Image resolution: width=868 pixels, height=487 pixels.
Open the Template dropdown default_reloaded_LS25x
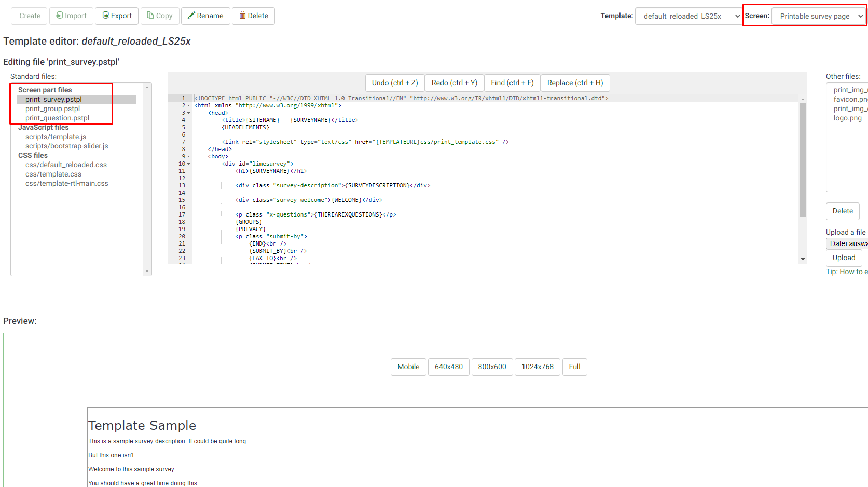(x=689, y=16)
